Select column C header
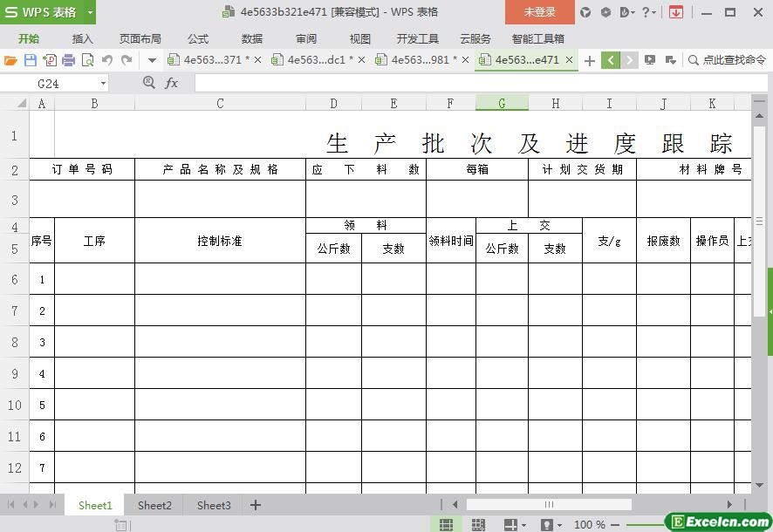The image size is (773, 532). [x=221, y=104]
